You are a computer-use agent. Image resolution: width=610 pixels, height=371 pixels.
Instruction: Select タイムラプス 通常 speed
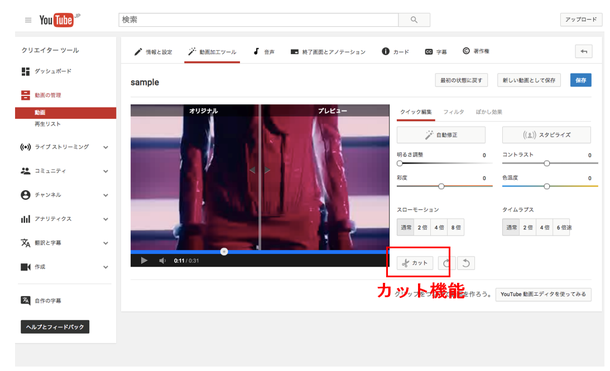511,228
